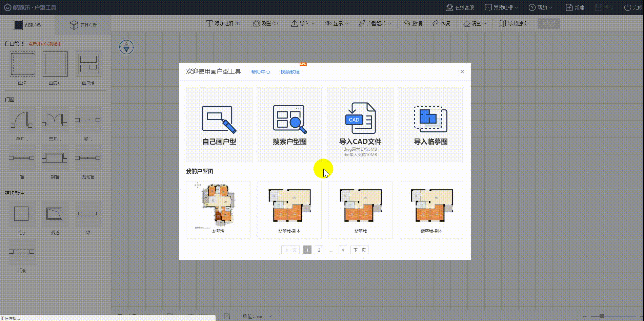Select the 画房间 room drawing tool

point(55,64)
